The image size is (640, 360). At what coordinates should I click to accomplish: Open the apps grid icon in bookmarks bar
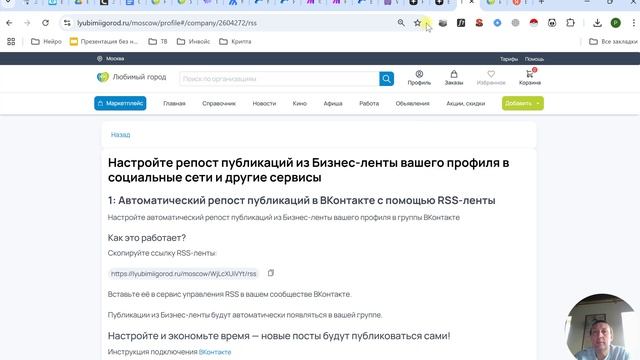tap(11, 42)
